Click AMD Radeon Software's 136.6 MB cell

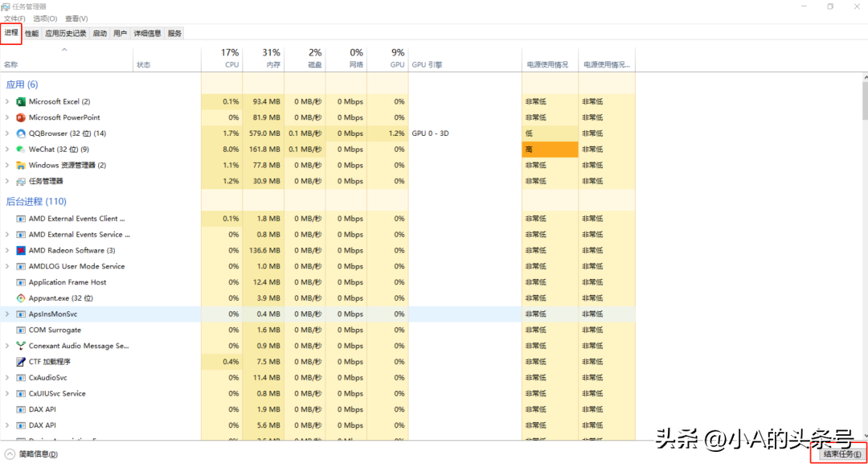point(264,250)
